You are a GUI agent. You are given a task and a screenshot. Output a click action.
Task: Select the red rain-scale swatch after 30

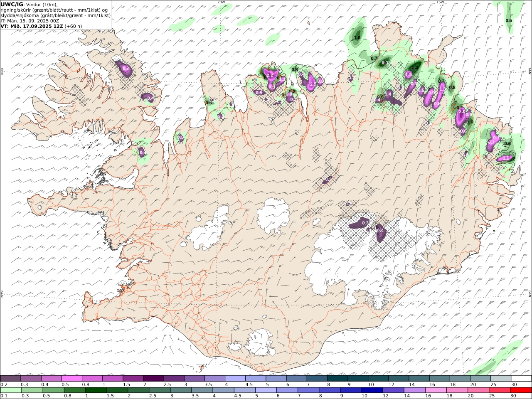coord(521,390)
